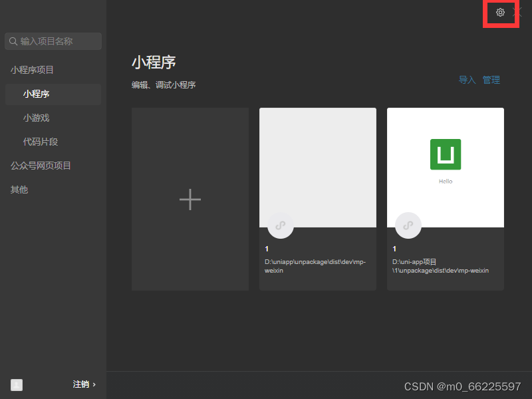The height and width of the screenshot is (399, 532).
Task: Click mini program badge on second project card
Action: (x=408, y=225)
